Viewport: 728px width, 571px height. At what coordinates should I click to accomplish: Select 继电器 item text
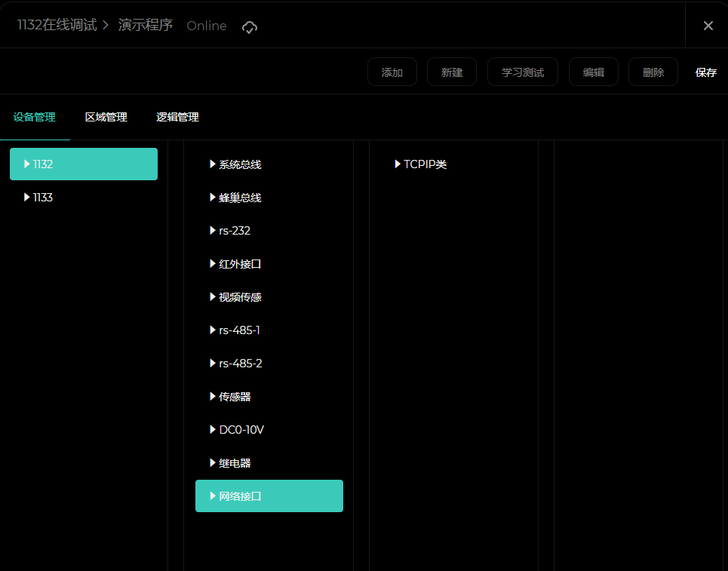pyautogui.click(x=235, y=463)
